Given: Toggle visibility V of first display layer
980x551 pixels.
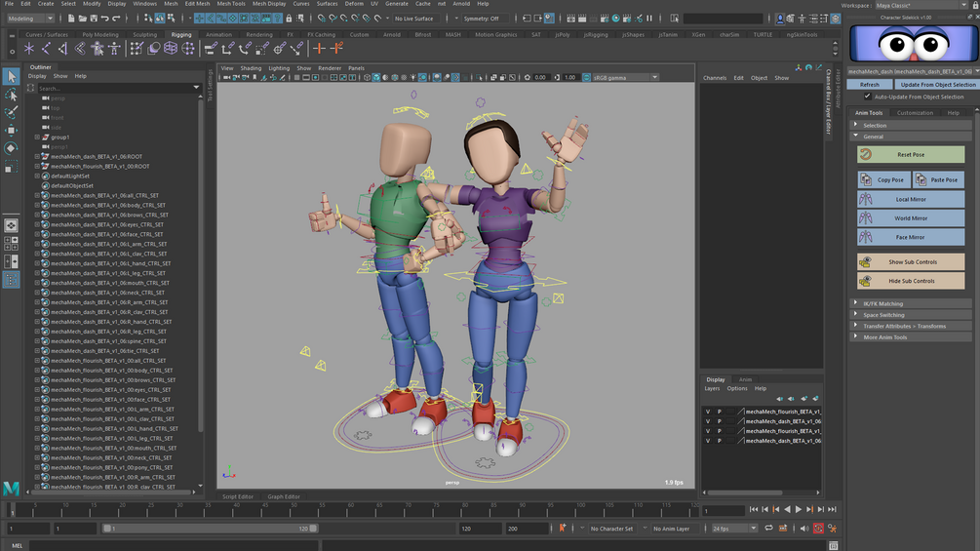Looking at the screenshot, I should [x=708, y=412].
